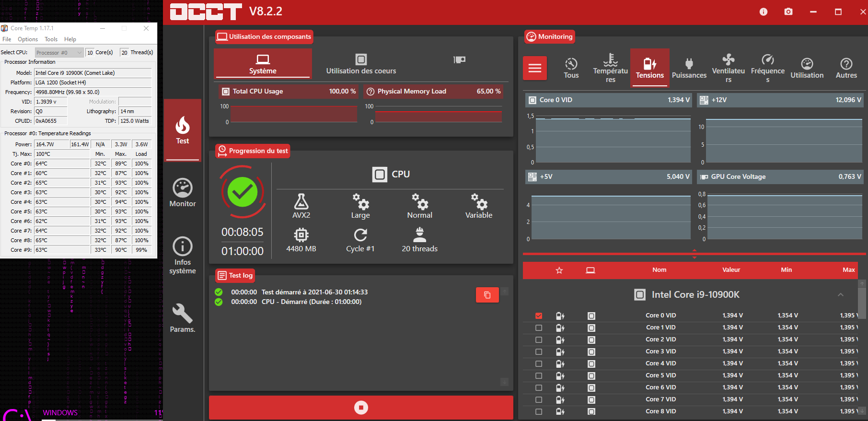
Task: Open the Monitor gauge in sidebar
Action: click(x=183, y=193)
